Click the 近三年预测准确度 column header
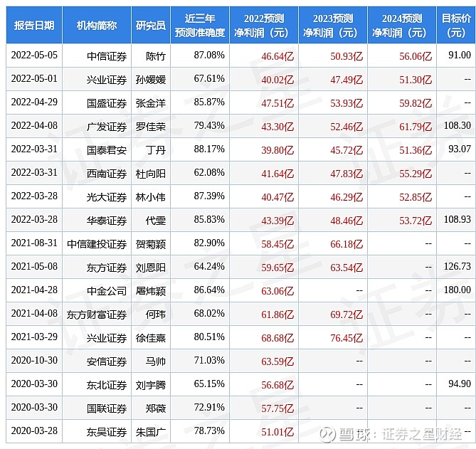The width and height of the screenshot is (476, 449). (200, 25)
